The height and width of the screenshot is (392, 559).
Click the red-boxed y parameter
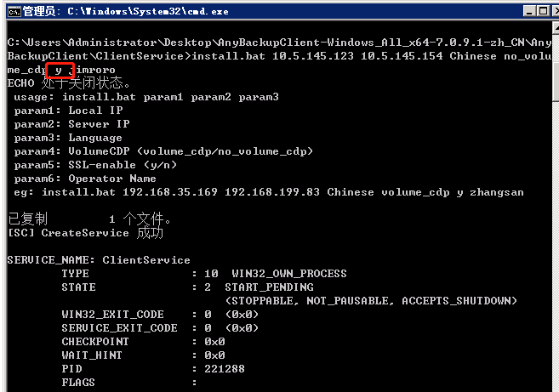pyautogui.click(x=59, y=71)
